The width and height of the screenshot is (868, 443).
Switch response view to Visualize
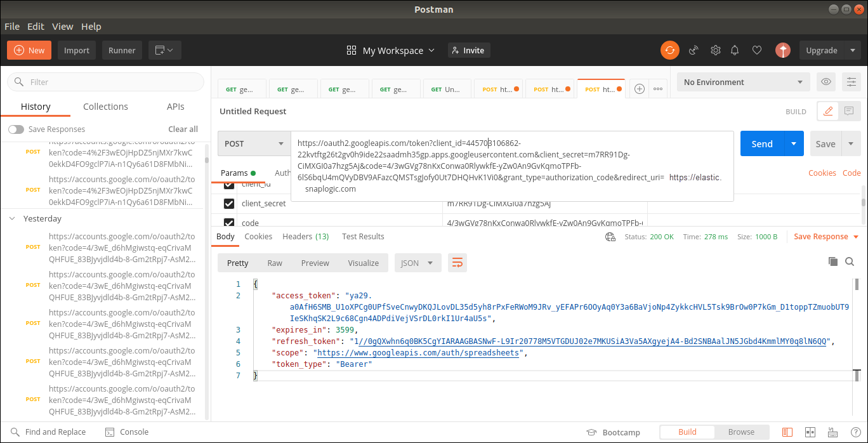(364, 263)
